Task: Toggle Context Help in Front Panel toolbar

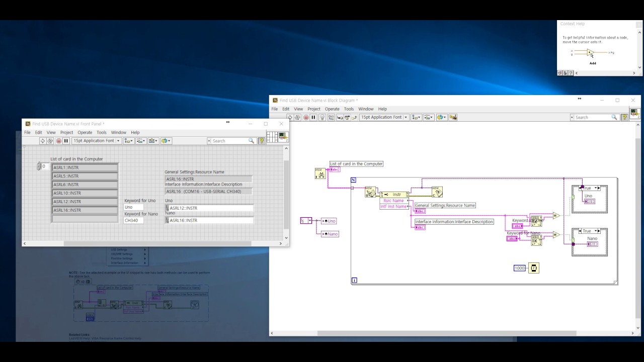Action: point(262,141)
